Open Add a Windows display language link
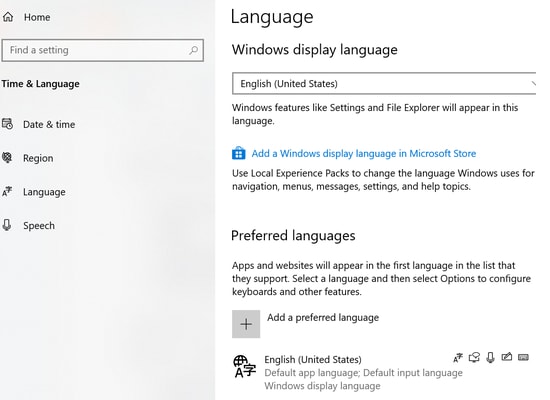 364,153
